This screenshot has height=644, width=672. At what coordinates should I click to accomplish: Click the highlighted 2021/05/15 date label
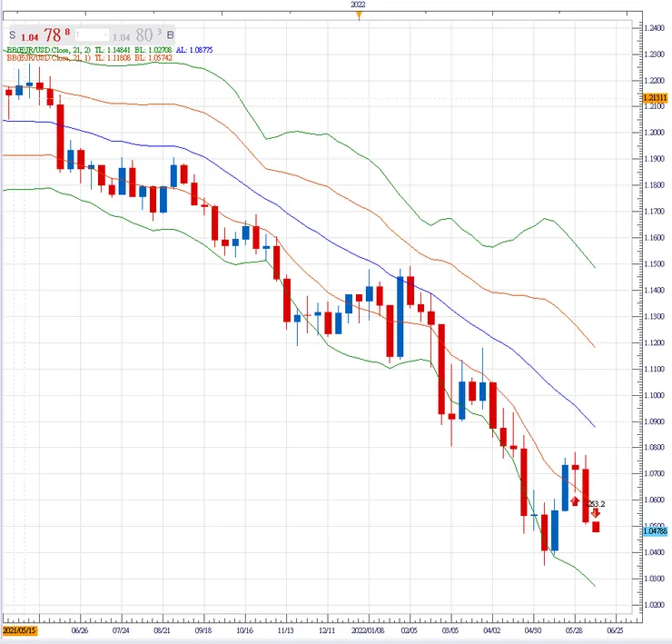pos(20,630)
